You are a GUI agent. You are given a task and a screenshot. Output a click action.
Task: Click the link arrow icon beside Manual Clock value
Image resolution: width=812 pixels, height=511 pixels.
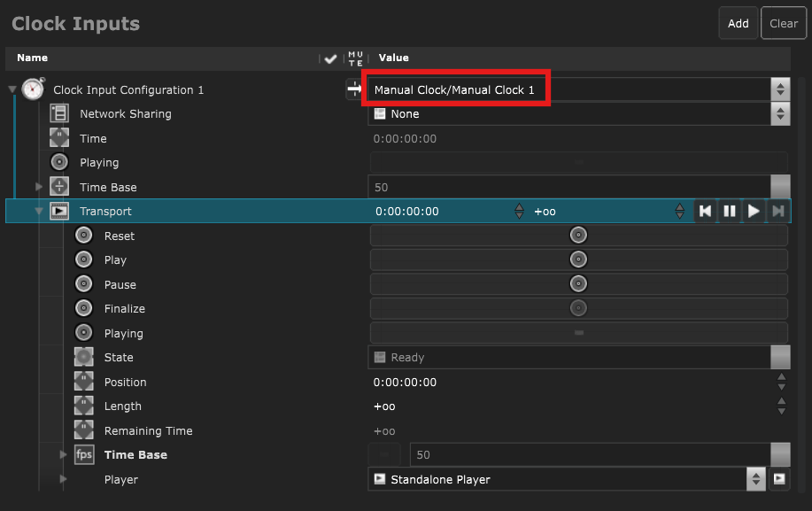point(354,89)
